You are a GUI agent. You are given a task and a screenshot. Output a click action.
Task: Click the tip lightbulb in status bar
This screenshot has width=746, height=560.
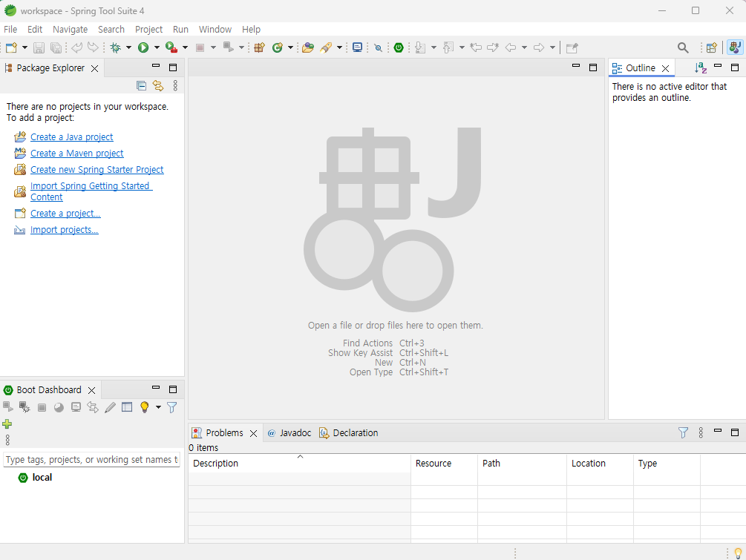pos(738,553)
